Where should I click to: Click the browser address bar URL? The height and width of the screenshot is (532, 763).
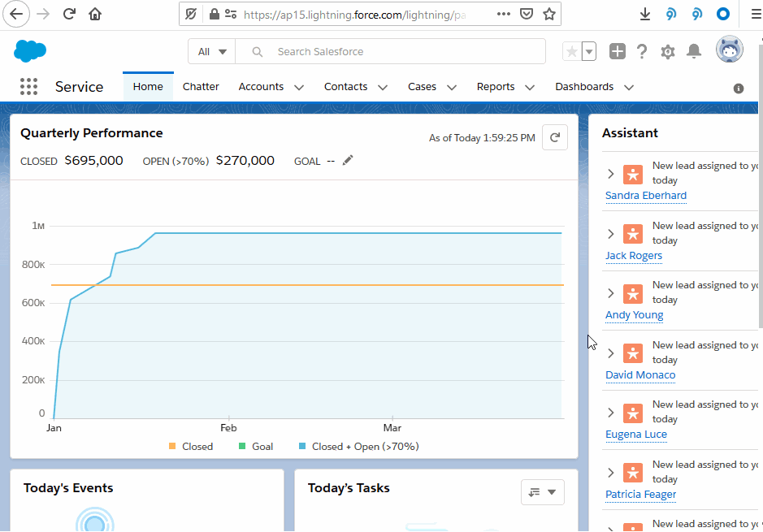355,15
